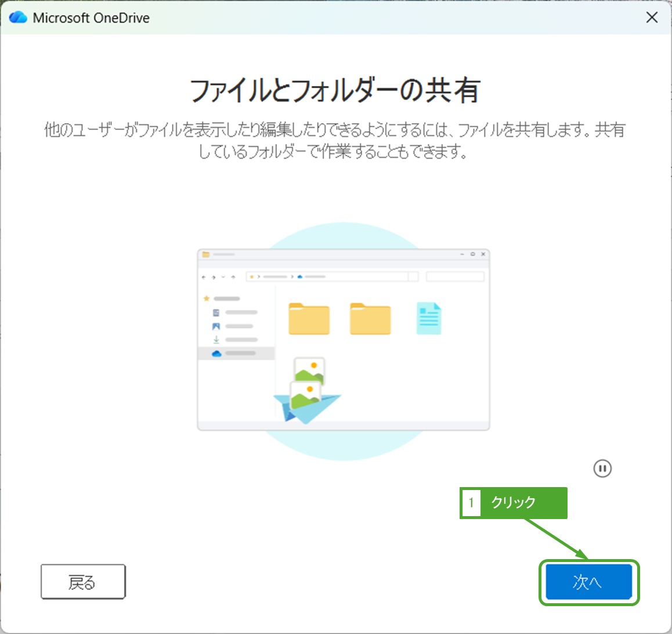Click the illustrated window's search box
This screenshot has height=634, width=672.
pyautogui.click(x=455, y=277)
